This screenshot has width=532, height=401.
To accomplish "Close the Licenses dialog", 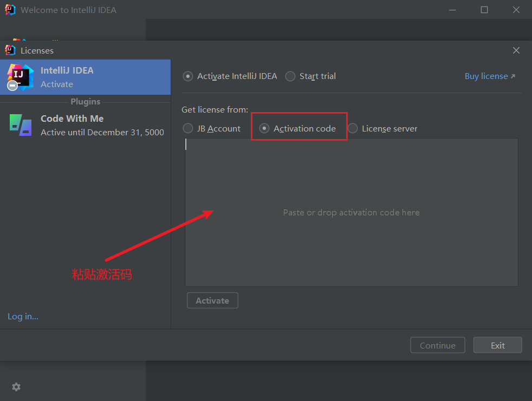I will coord(516,50).
